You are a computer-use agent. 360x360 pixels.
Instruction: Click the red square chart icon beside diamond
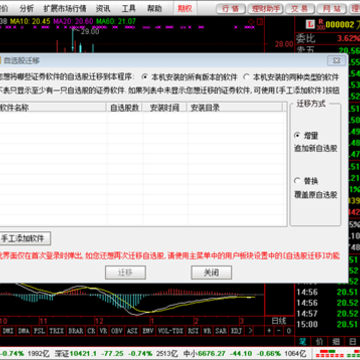coord(260,22)
